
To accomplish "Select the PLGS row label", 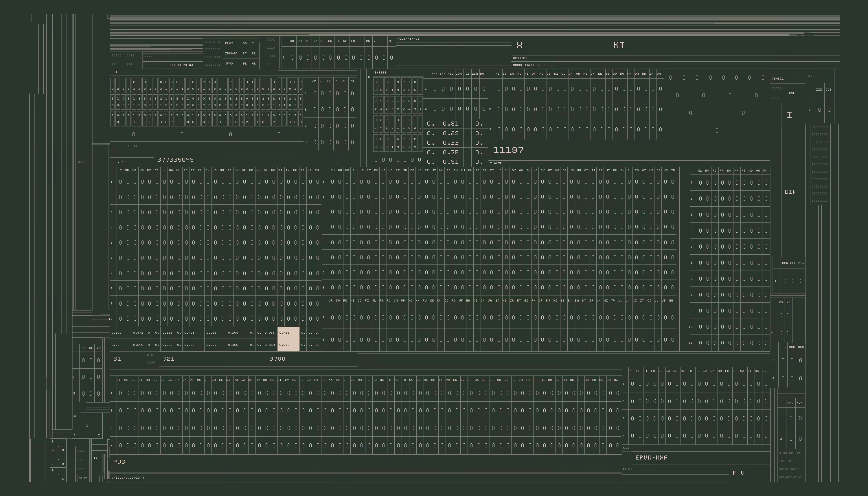I will coord(229,43).
